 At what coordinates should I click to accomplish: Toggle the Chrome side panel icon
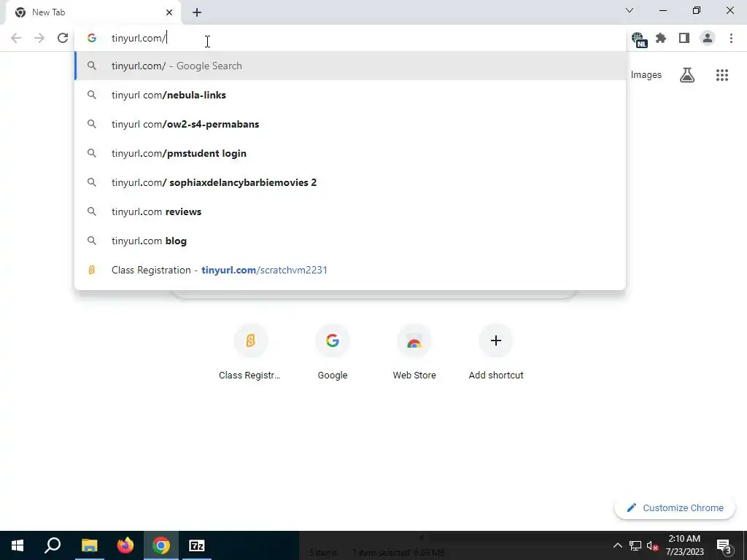click(684, 38)
